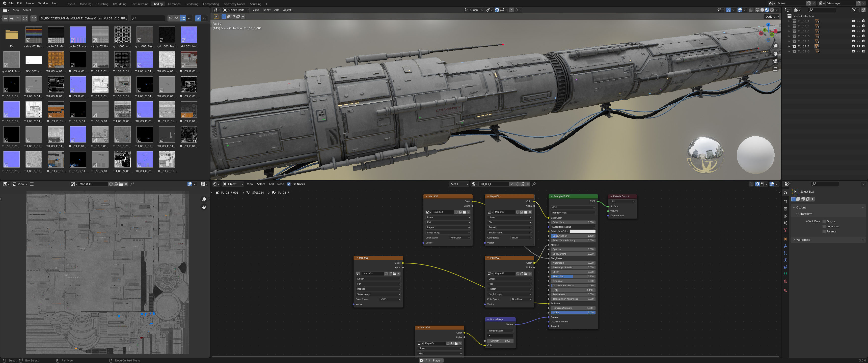Switch the 3D viewport to orthographic/perspective
Screen dimensions: 868x363
[x=775, y=69]
